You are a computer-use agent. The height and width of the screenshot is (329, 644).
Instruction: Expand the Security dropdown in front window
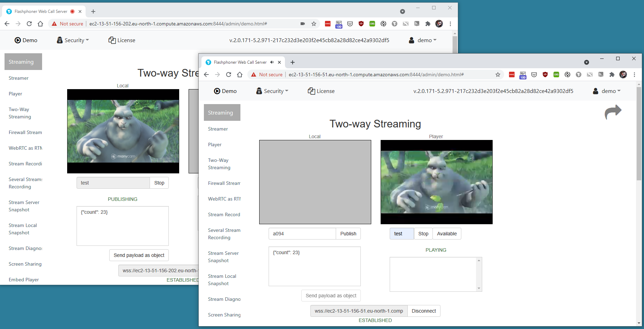tap(272, 91)
